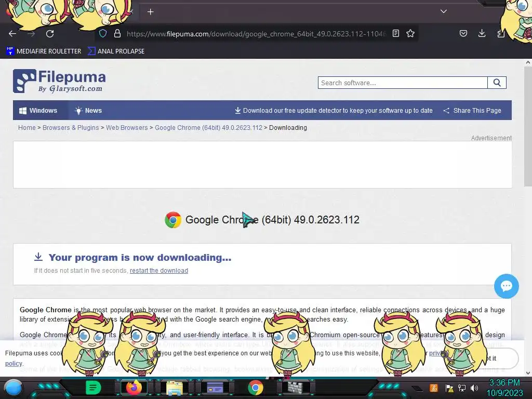Screen dimensions: 532x399
Task: Open the Start orb on the taskbar
Action: click(14, 388)
